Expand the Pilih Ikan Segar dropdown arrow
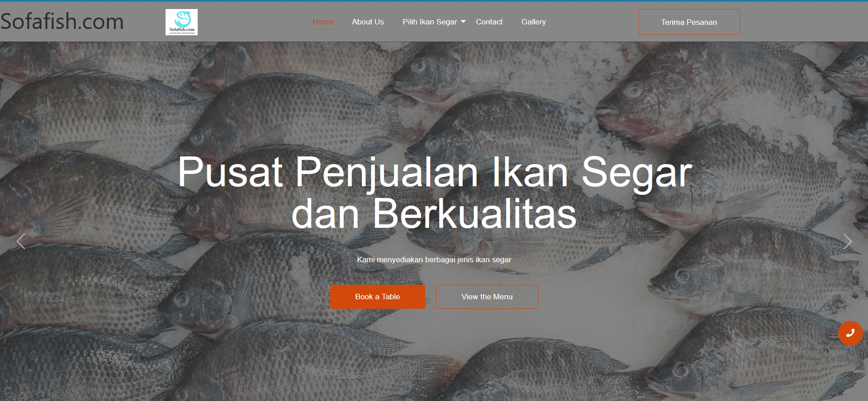The width and height of the screenshot is (868, 401). pyautogui.click(x=463, y=22)
